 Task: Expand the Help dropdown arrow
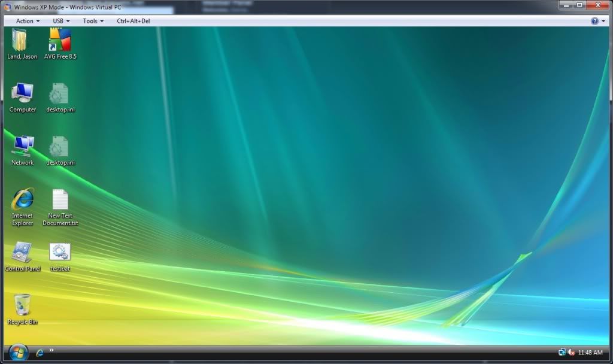(603, 21)
